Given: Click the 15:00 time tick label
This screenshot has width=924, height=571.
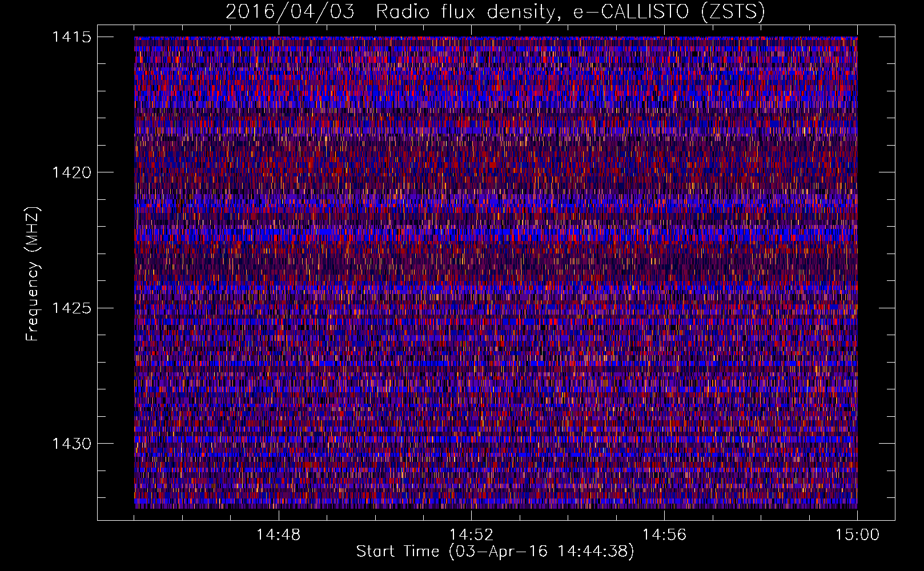Looking at the screenshot, I should [857, 535].
